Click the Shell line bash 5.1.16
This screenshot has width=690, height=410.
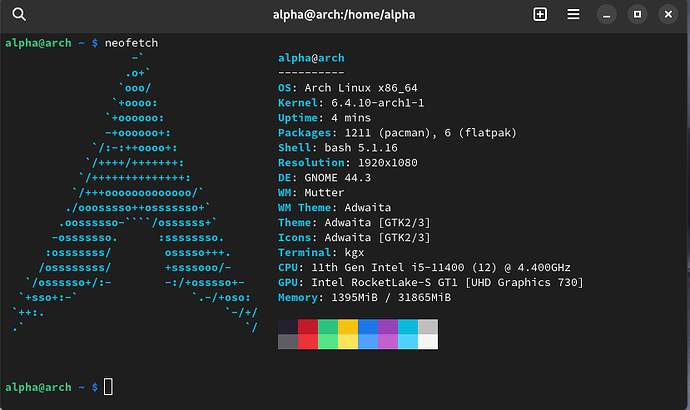(338, 148)
